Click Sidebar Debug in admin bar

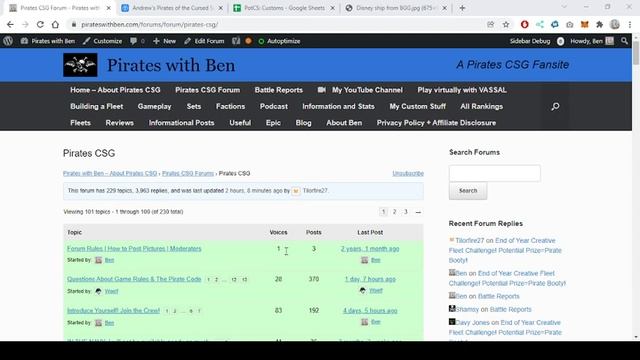pos(530,41)
